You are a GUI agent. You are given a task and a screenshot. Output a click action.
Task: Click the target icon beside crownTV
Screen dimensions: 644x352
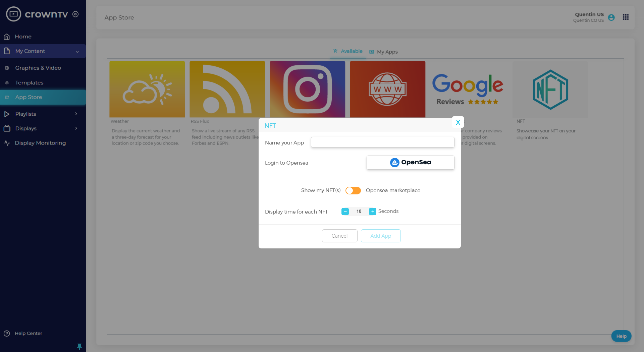point(75,14)
